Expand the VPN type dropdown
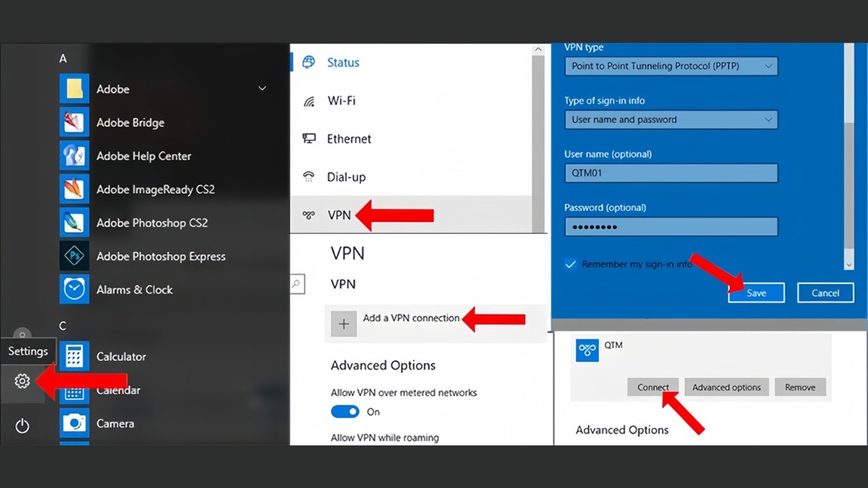The width and height of the screenshot is (868, 488). (x=670, y=67)
